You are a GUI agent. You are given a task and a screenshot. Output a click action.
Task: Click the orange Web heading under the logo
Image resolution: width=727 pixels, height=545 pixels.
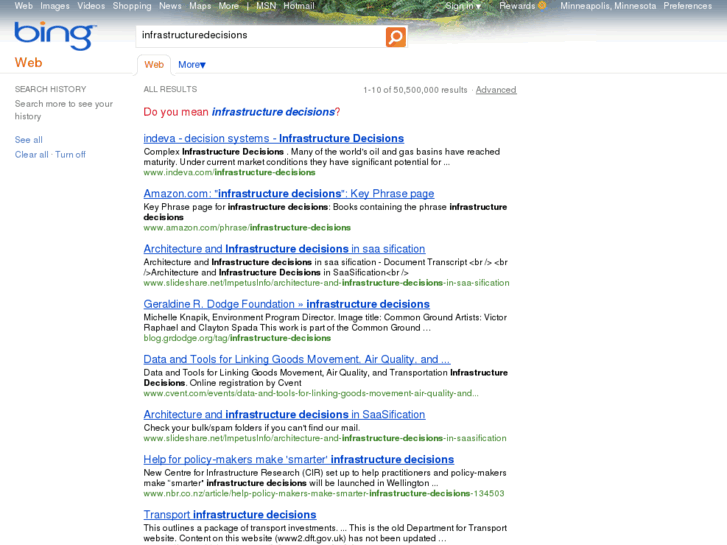(x=28, y=63)
